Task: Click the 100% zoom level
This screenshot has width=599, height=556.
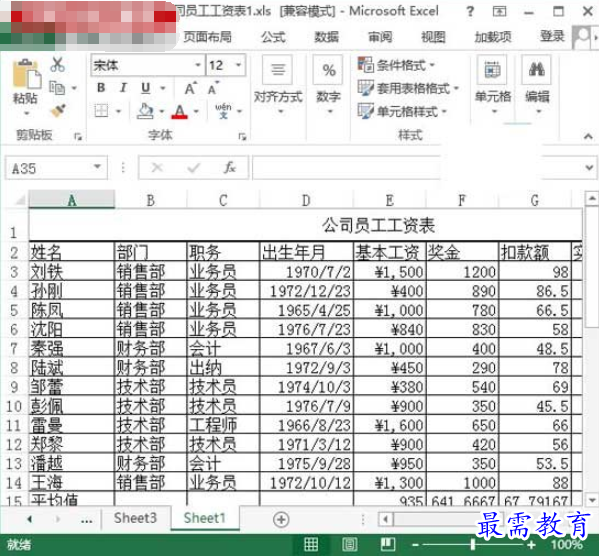Action: click(567, 544)
